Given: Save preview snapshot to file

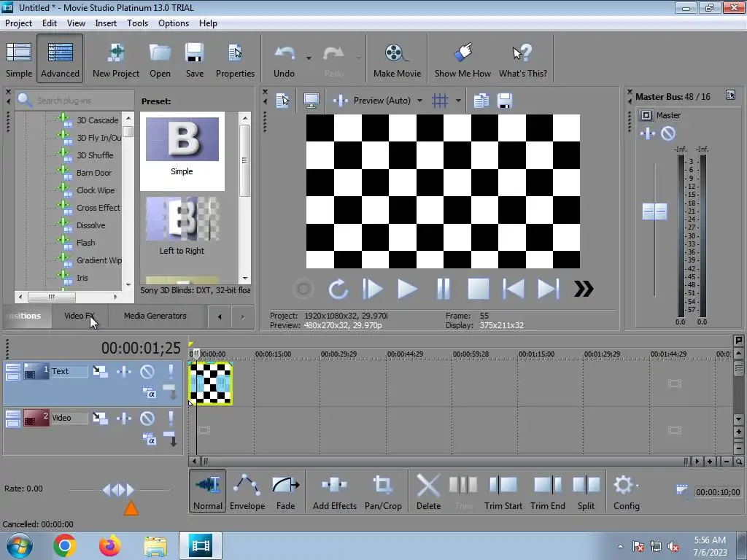Looking at the screenshot, I should [x=505, y=101].
